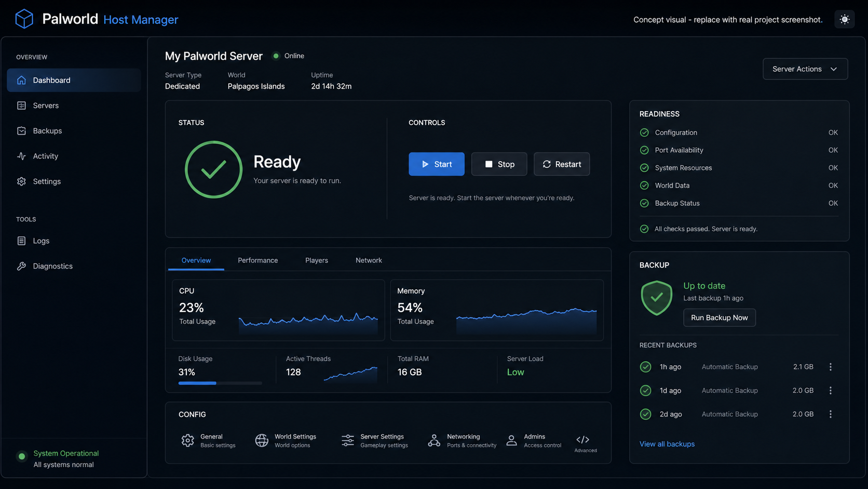Click the World Settings globe icon

[x=262, y=441]
